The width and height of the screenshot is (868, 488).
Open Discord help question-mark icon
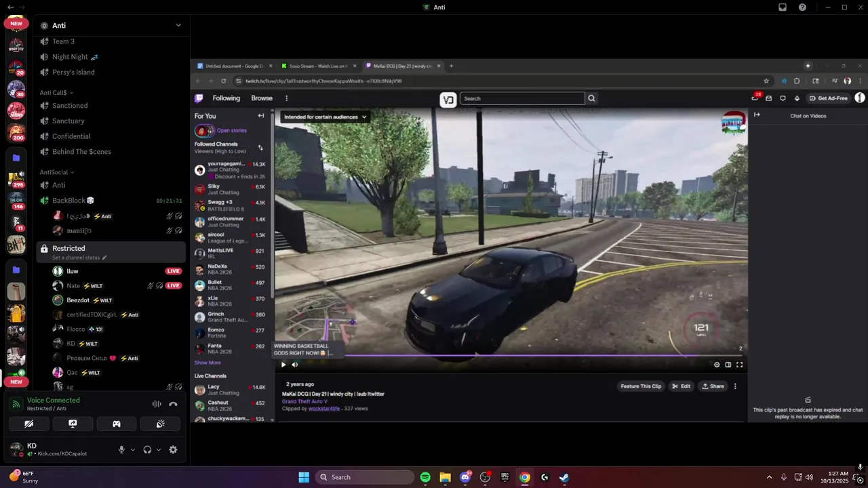click(x=803, y=7)
